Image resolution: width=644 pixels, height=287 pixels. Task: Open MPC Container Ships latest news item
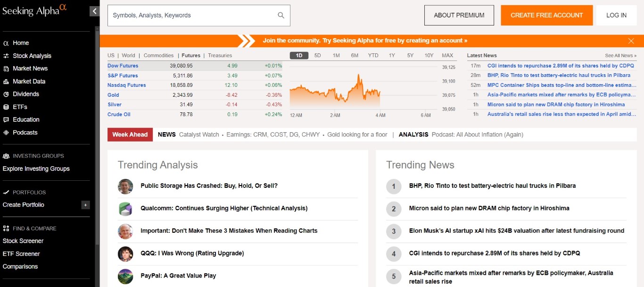pyautogui.click(x=562, y=85)
